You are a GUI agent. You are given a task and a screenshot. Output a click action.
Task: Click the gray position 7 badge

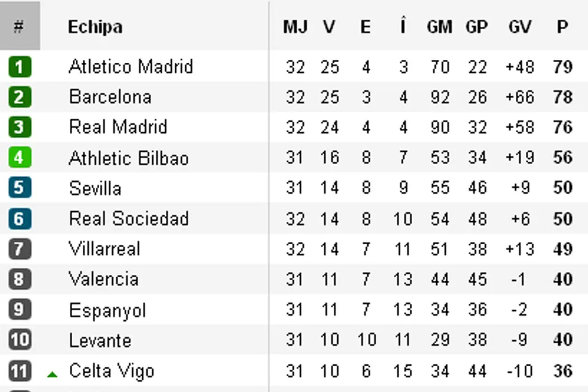pyautogui.click(x=19, y=249)
